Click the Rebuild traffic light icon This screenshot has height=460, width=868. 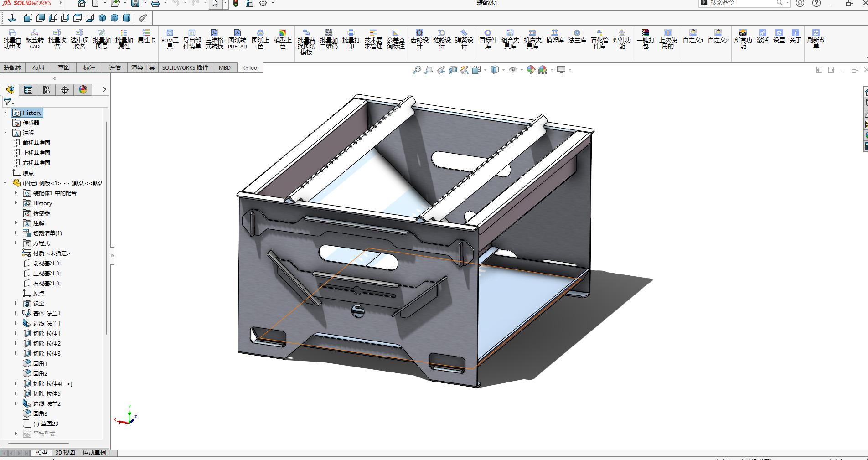point(236,3)
